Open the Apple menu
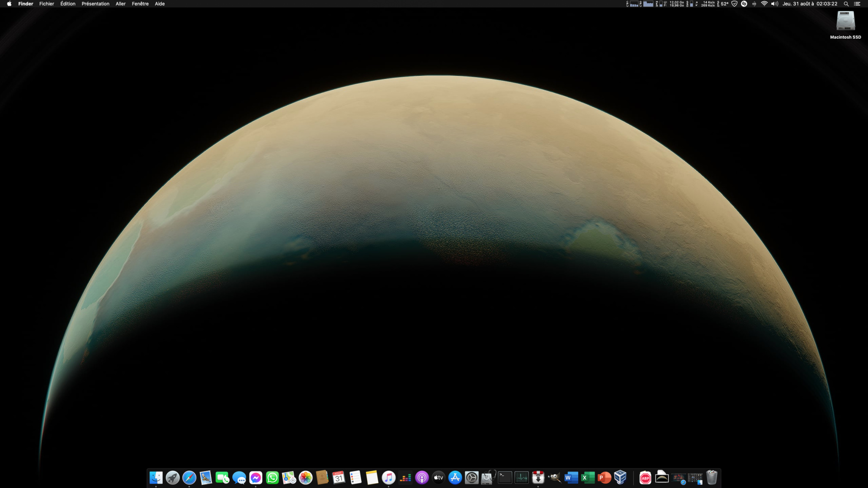Image resolution: width=868 pixels, height=488 pixels. point(9,3)
